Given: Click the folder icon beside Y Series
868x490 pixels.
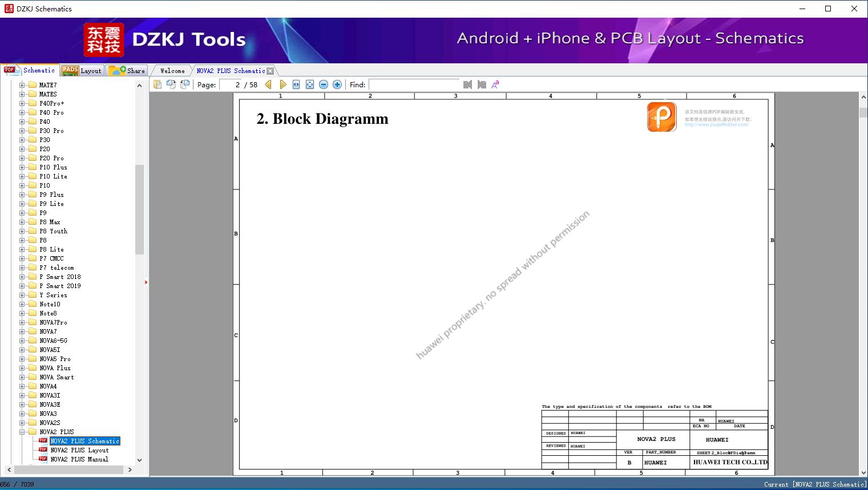Looking at the screenshot, I should tap(33, 295).
